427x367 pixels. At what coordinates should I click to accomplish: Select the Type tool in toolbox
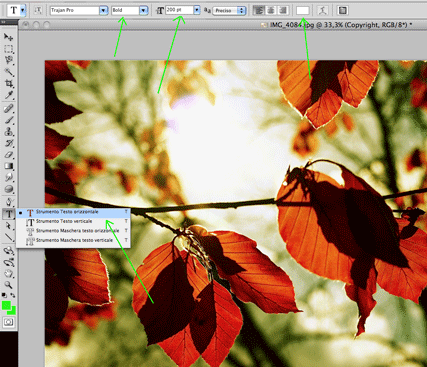point(9,214)
